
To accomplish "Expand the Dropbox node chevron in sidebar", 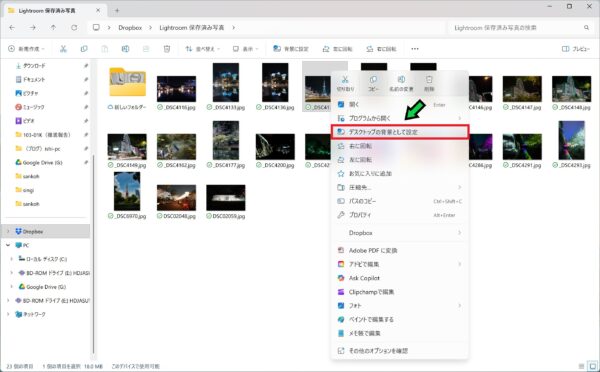I will pyautogui.click(x=8, y=232).
